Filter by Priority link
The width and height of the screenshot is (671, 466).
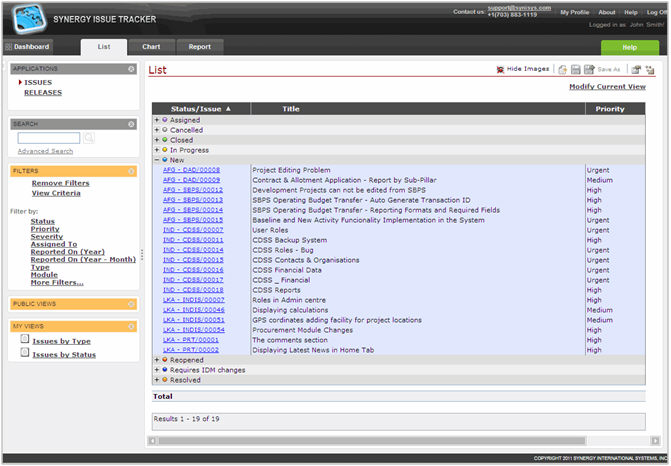45,229
